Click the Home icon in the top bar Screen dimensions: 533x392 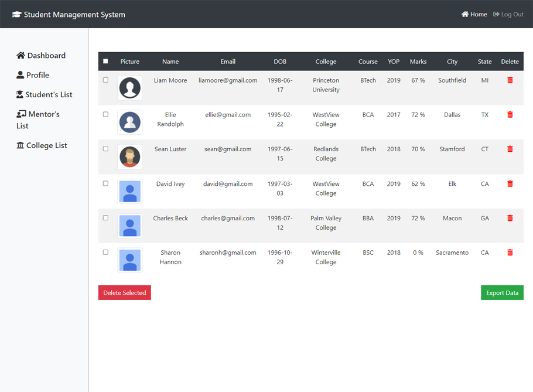[x=464, y=14]
